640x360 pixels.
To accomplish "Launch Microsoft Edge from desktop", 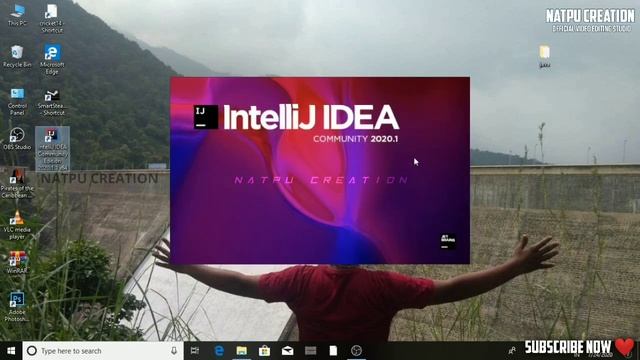I will (52, 60).
